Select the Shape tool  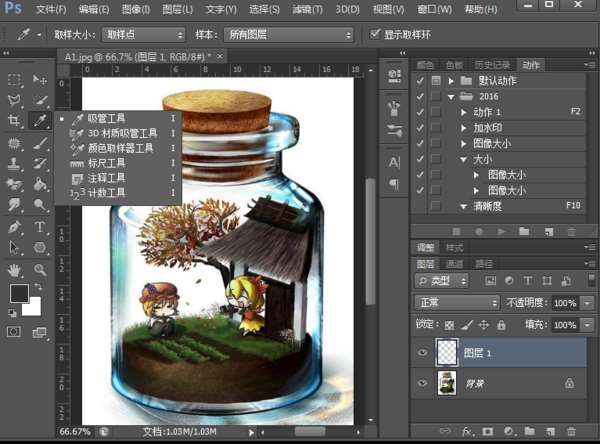click(40, 248)
